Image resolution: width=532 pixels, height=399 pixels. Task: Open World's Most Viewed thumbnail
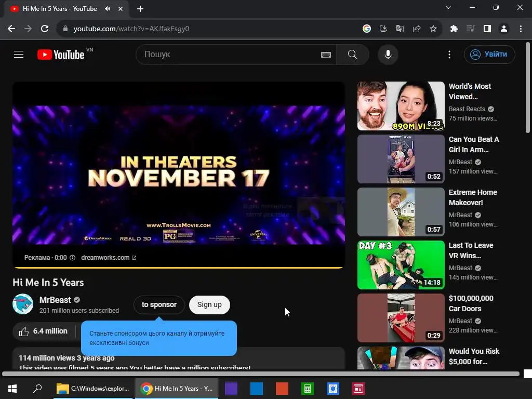pyautogui.click(x=401, y=106)
